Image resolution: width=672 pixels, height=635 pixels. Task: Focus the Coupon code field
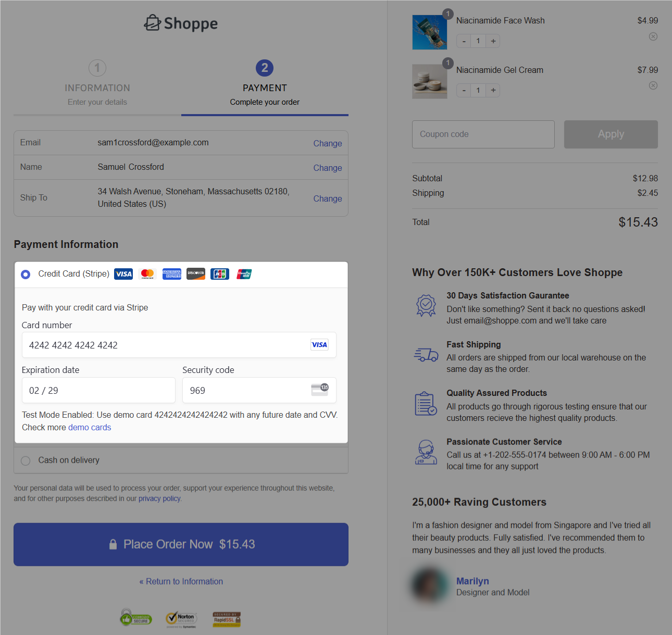[x=483, y=134]
